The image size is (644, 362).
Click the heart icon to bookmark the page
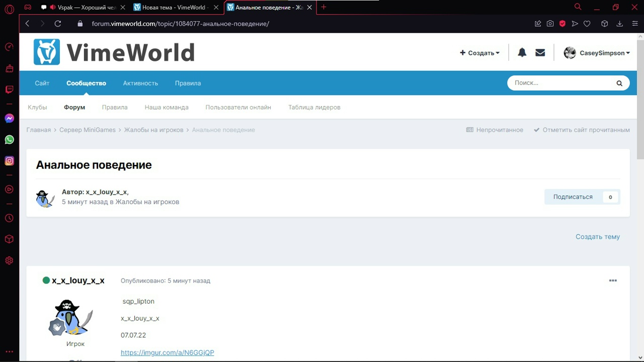587,24
